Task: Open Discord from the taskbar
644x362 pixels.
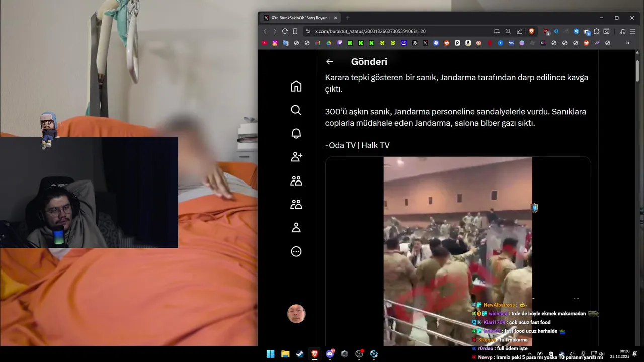Action: pos(330,354)
